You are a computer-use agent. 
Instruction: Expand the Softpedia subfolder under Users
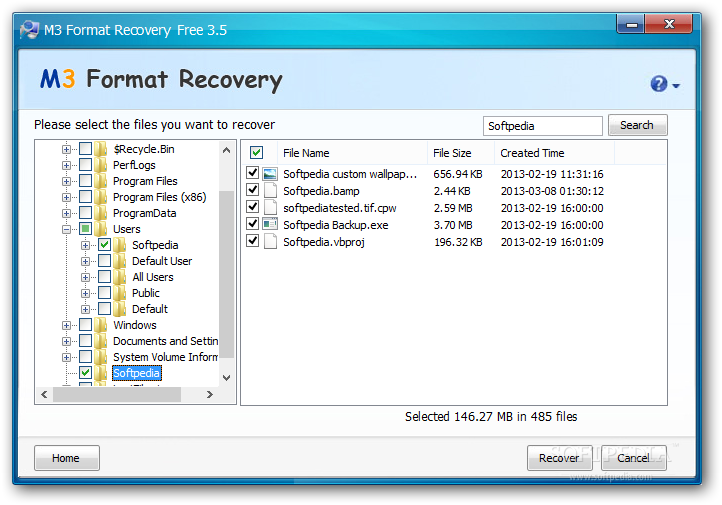(x=85, y=245)
